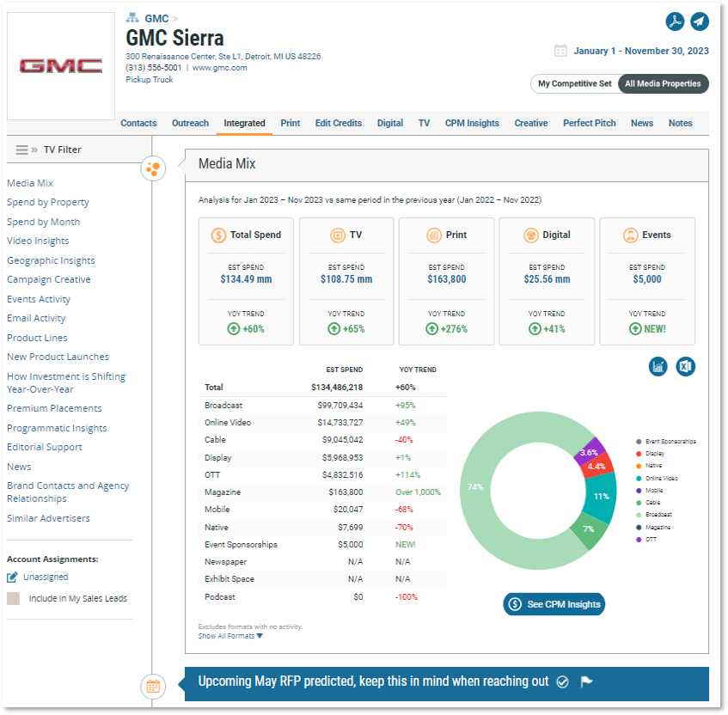Go to Spend by Month section
728x715 pixels.
click(43, 222)
